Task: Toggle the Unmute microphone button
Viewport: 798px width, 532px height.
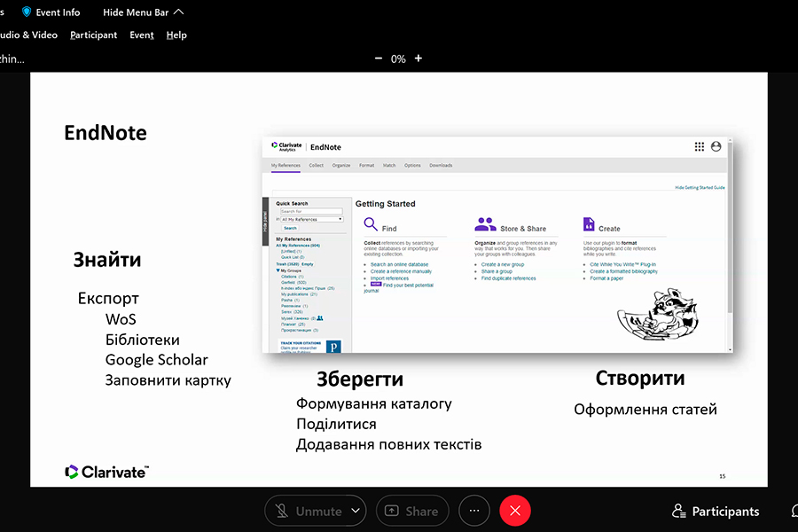Action: (307, 511)
